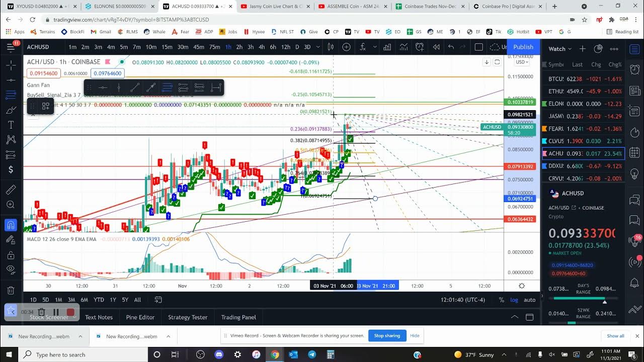This screenshot has width=644, height=362.
Task: Open the layout setup square icon
Action: pyautogui.click(x=479, y=47)
